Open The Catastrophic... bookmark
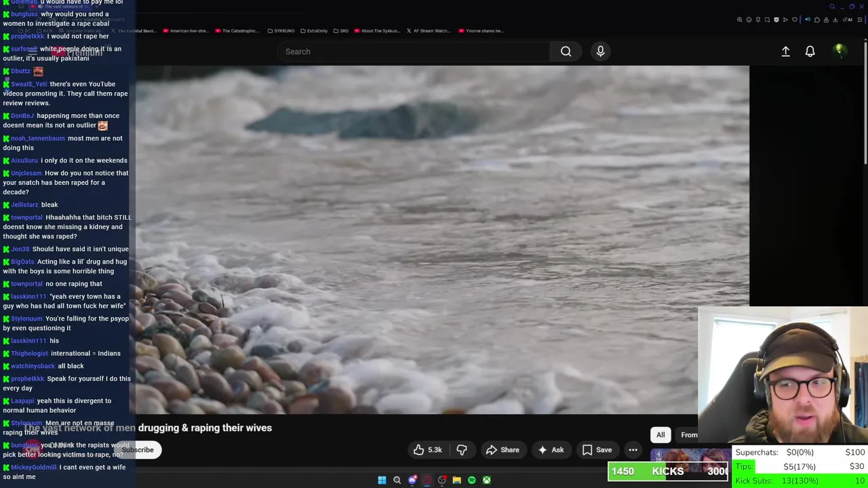 pyautogui.click(x=237, y=30)
